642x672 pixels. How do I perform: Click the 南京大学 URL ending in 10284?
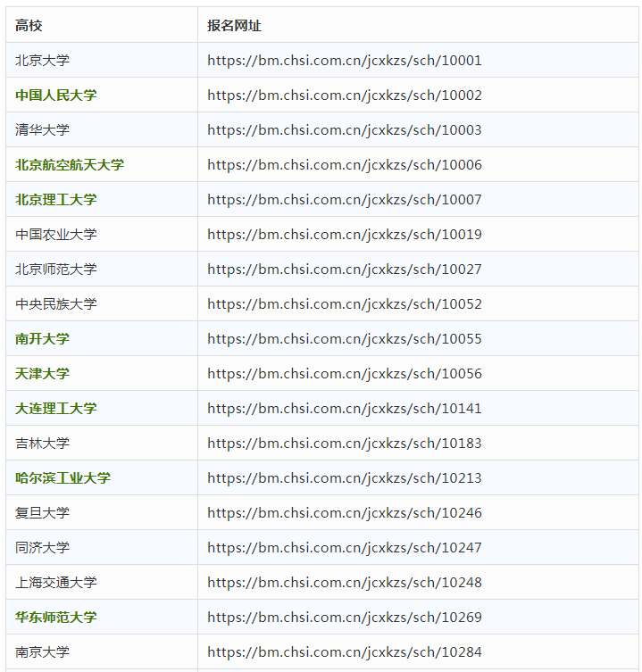coord(344,652)
